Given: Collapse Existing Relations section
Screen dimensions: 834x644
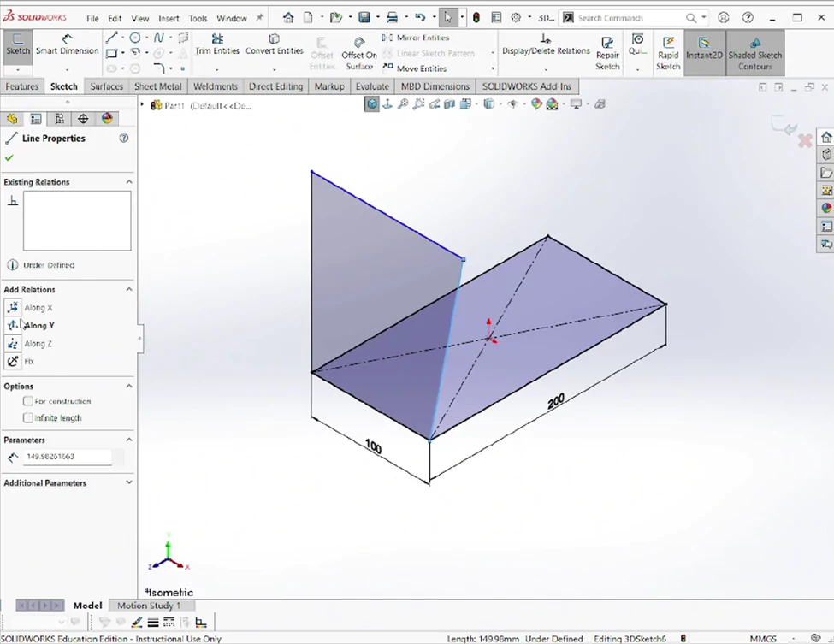Looking at the screenshot, I should pos(128,182).
